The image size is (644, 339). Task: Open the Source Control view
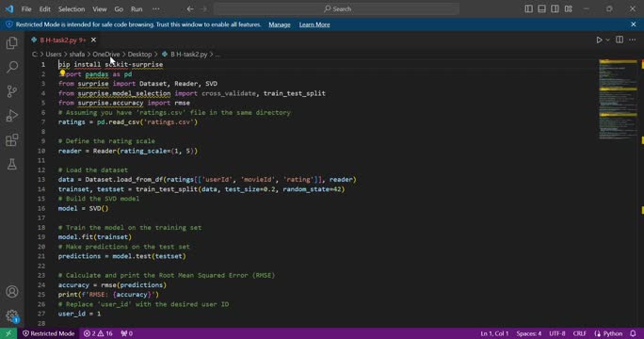tap(12, 91)
